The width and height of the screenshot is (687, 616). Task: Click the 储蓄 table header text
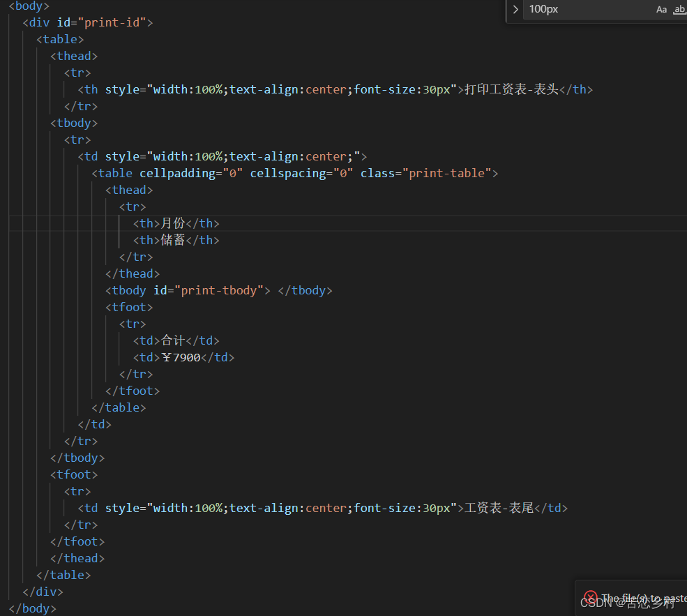click(173, 240)
